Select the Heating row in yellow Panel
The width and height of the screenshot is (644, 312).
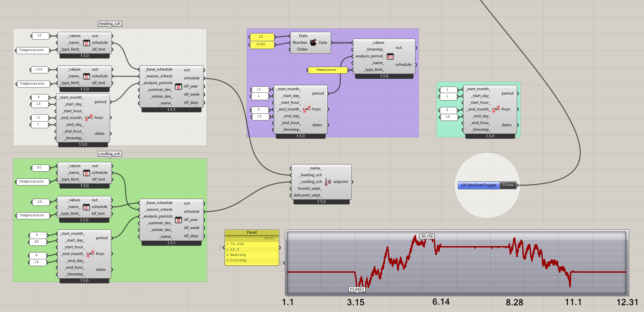[x=238, y=255]
